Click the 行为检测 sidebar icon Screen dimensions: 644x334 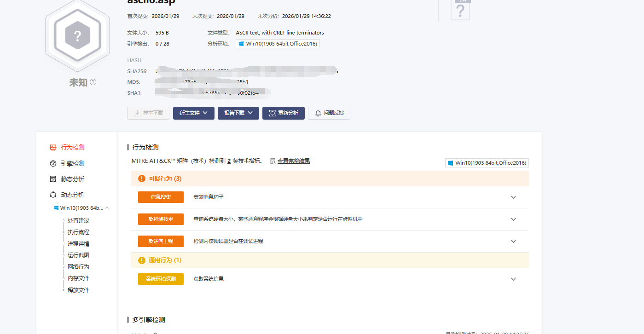(53, 148)
